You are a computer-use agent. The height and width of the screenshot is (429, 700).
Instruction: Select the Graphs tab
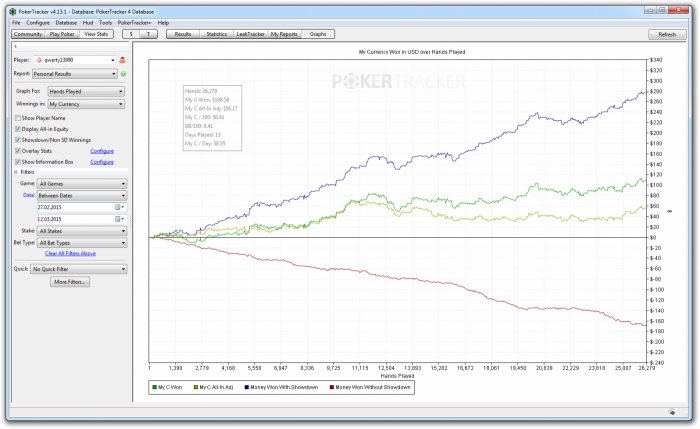point(318,34)
